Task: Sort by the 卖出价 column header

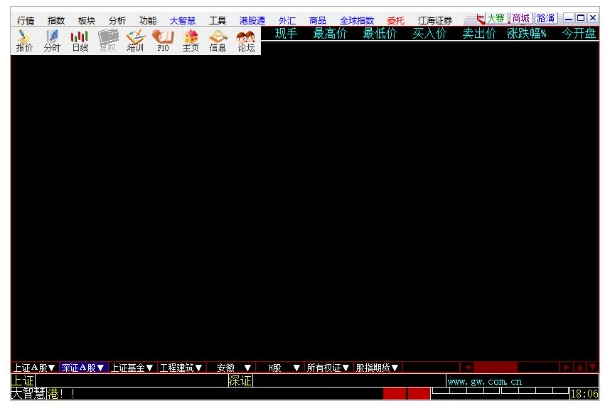Action: pos(479,33)
